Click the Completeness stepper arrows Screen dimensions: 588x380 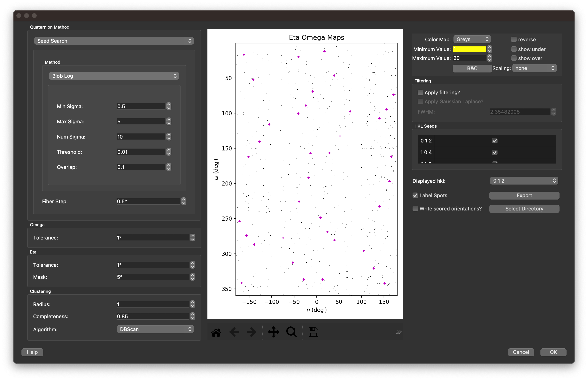[193, 316]
